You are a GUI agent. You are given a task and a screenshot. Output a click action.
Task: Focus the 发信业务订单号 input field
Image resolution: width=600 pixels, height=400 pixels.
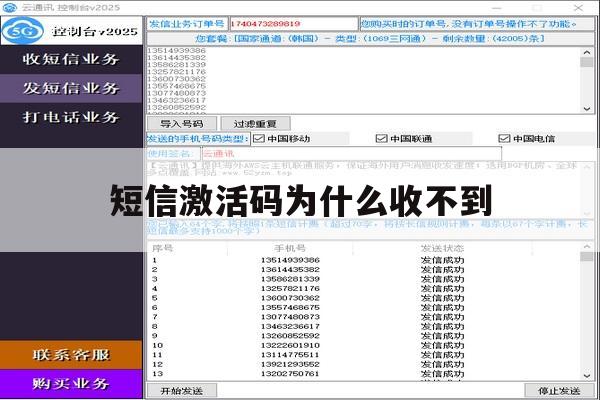(x=293, y=24)
